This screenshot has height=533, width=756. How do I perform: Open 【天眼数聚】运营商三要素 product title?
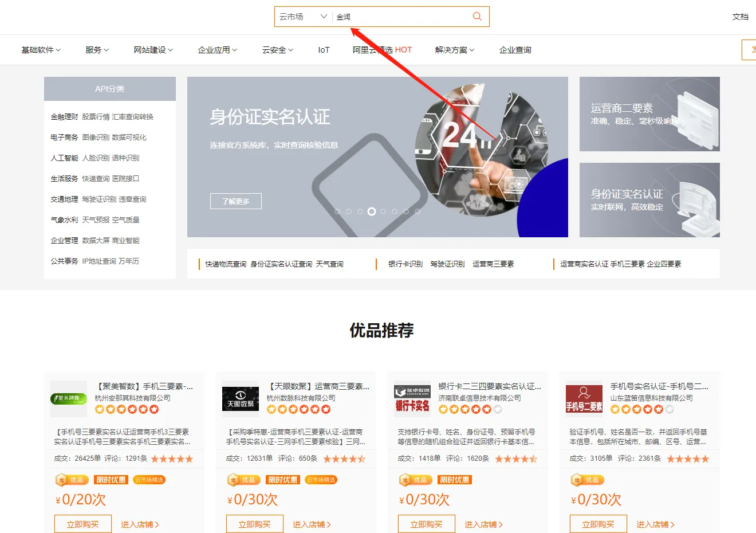(318, 386)
